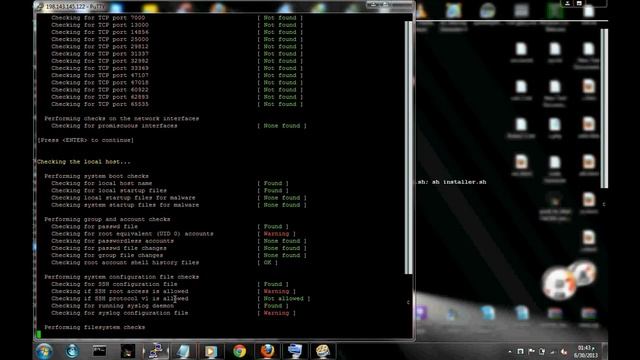Click "Checking for passwordless accounts" line
This screenshot has width=640, height=360.
click(112, 241)
